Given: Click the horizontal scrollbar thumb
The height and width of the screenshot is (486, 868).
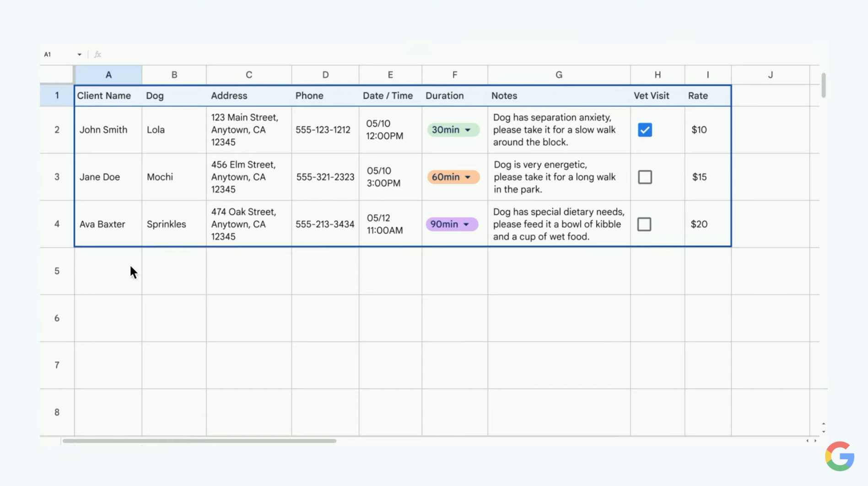Looking at the screenshot, I should (199, 441).
